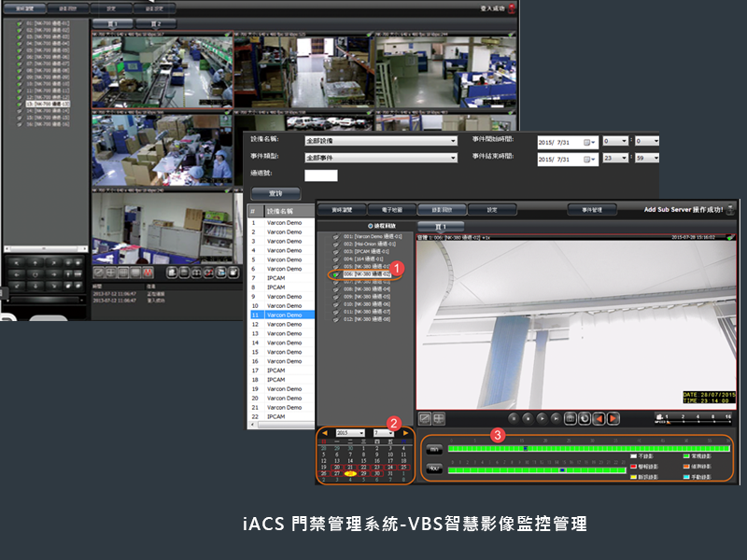Click previous month arrow on calendar
The width and height of the screenshot is (747, 560).
coord(324,433)
